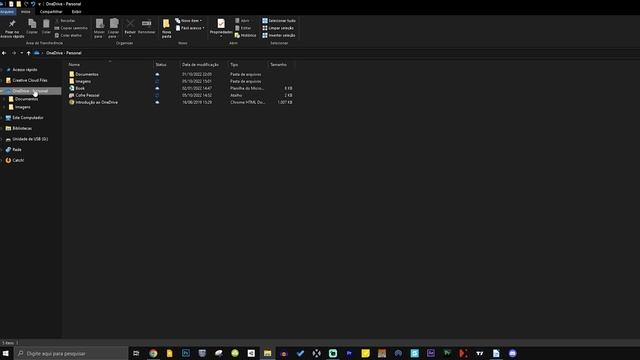Open the Arquivo menu tab
The height and width of the screenshot is (360, 640).
(7, 12)
